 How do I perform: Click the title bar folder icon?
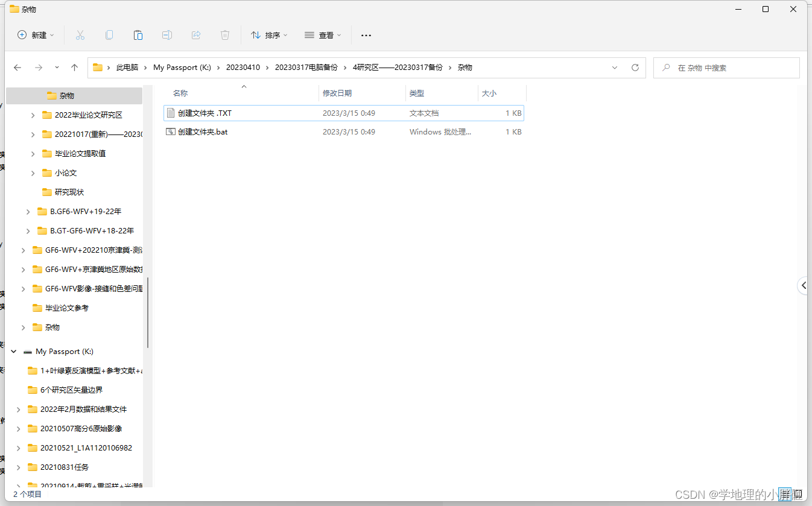click(x=14, y=9)
